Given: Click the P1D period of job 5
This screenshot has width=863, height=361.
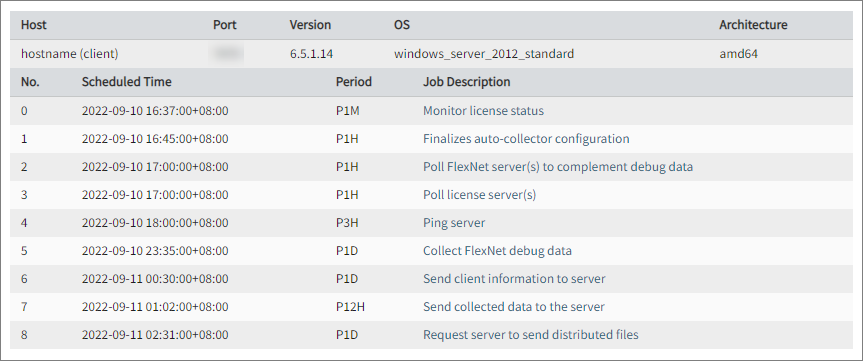Looking at the screenshot, I should (347, 251).
